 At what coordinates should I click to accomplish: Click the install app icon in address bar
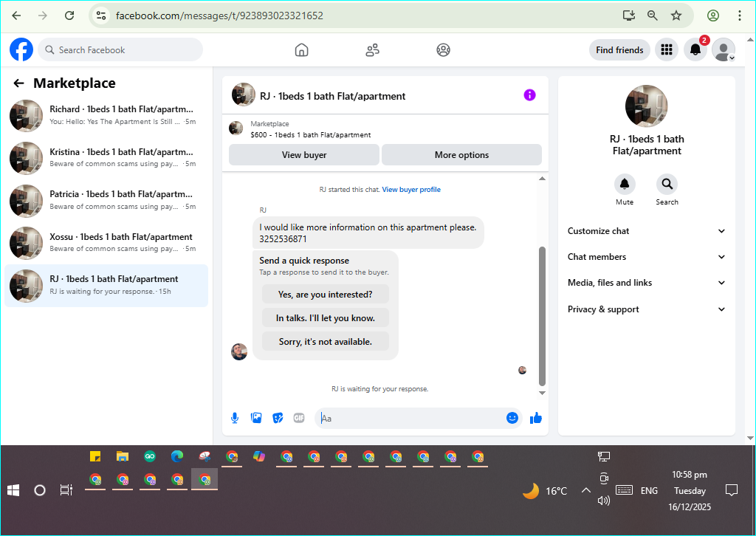tap(629, 16)
